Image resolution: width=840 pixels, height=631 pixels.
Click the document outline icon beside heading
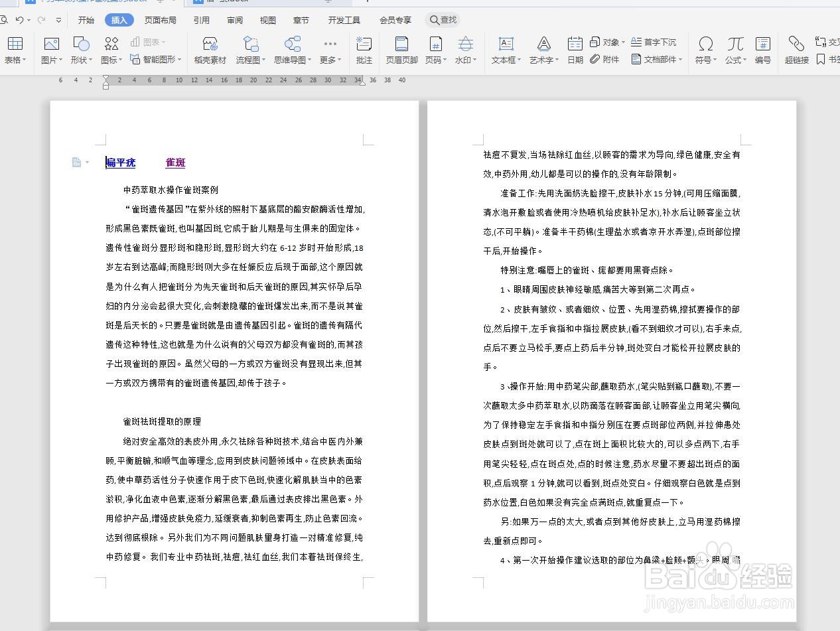click(x=77, y=163)
